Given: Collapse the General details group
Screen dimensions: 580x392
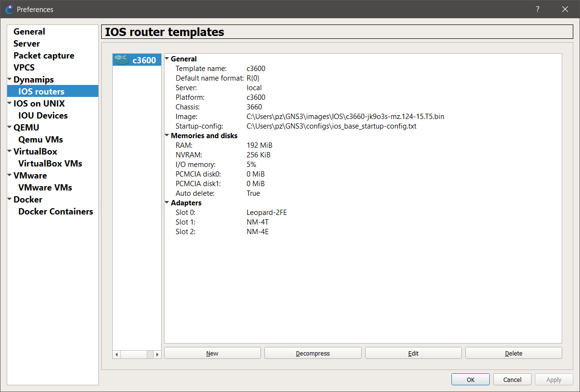Looking at the screenshot, I should click(167, 59).
